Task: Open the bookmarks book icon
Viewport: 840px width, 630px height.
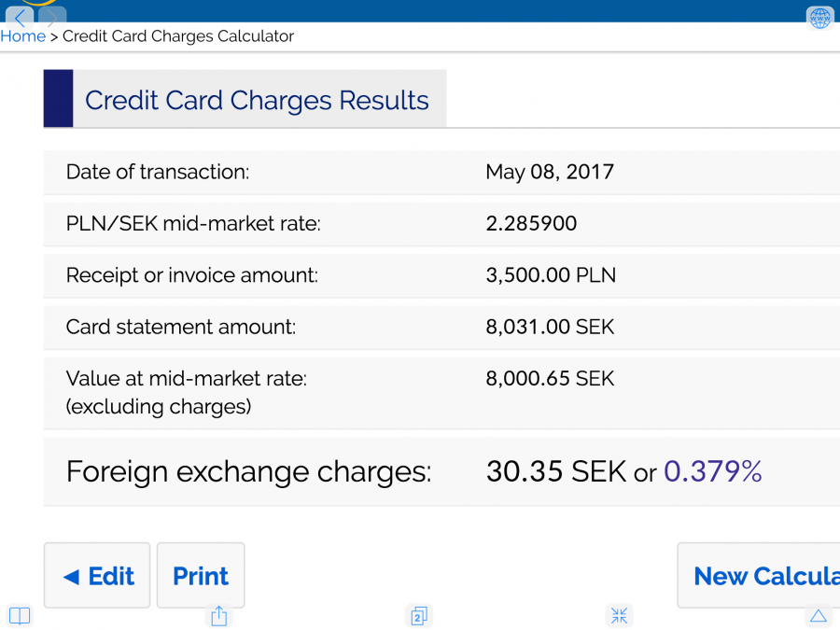Action: [x=20, y=616]
